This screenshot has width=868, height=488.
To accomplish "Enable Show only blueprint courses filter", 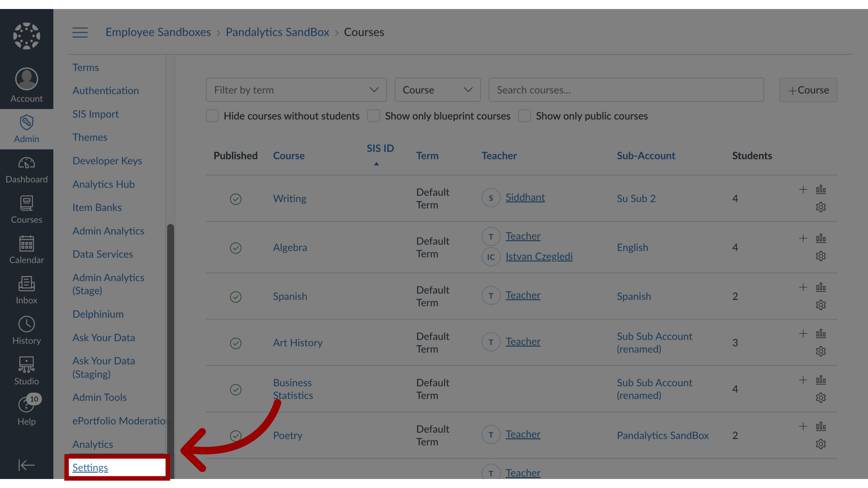I will point(374,116).
